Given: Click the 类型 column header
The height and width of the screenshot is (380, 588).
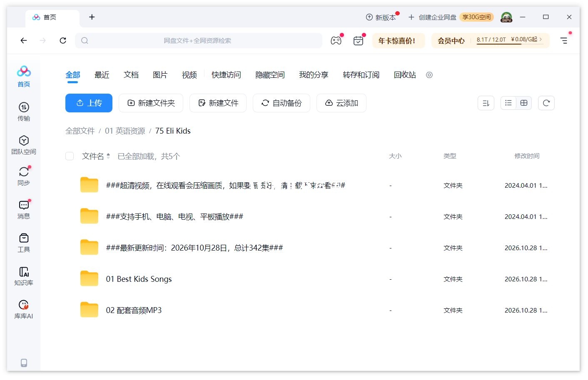Looking at the screenshot, I should [x=450, y=156].
